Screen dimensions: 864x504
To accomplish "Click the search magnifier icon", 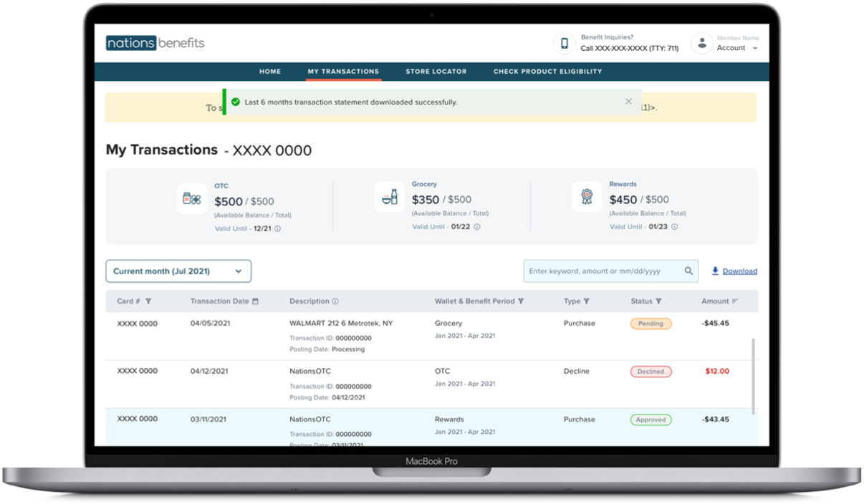I will click(x=688, y=271).
